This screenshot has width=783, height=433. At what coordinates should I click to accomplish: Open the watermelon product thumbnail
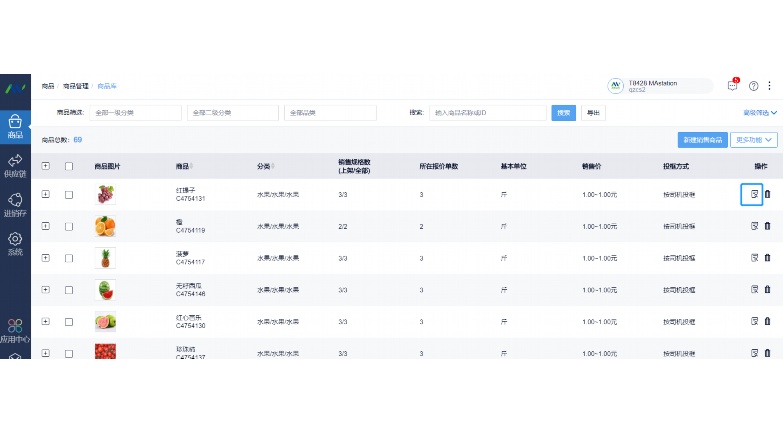pos(105,290)
